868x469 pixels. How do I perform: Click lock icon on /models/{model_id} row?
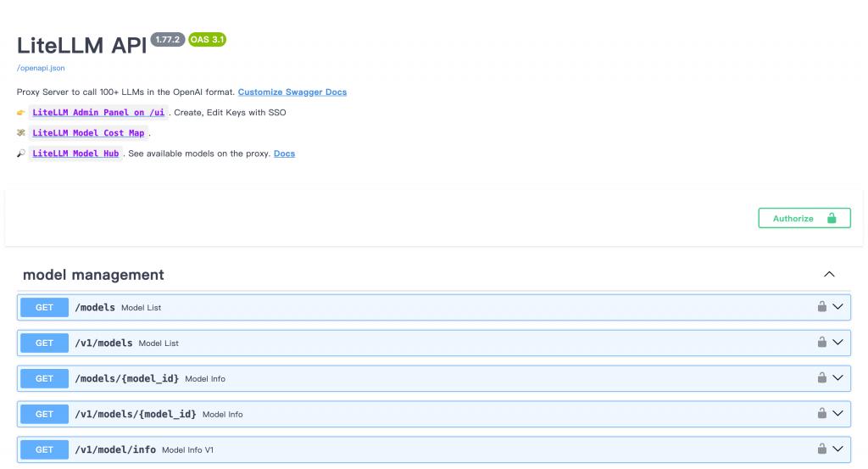tap(822, 377)
